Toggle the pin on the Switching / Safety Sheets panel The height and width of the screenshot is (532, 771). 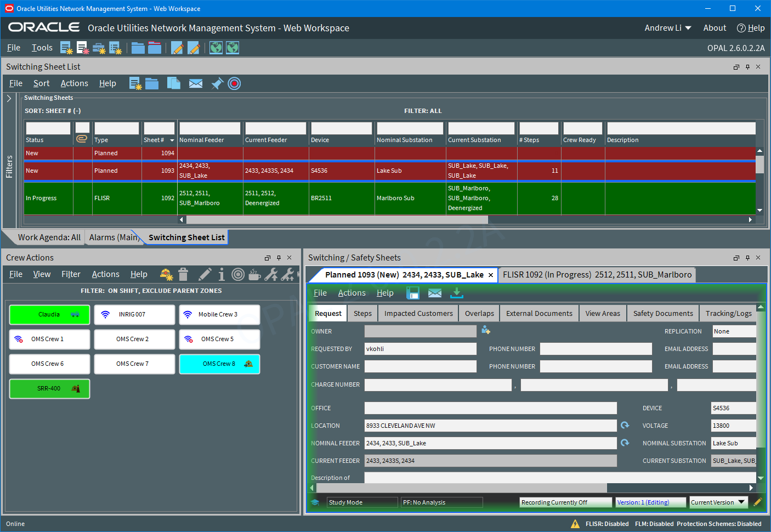(747, 257)
